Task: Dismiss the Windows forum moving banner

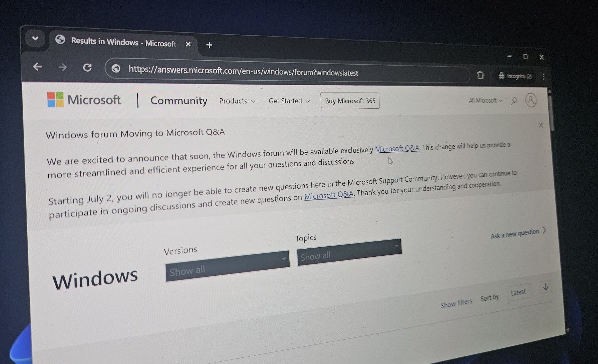Action: coord(541,125)
